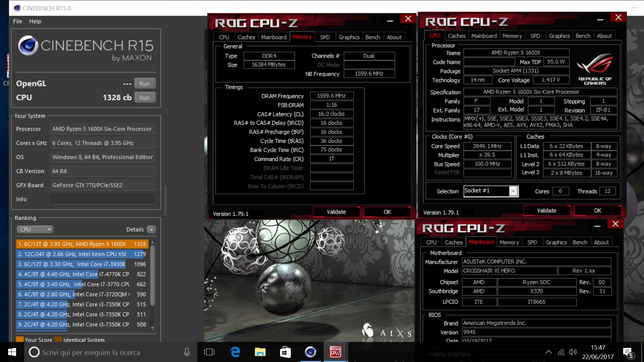This screenshot has width=644, height=362.
Task: Open Task View on taskbar
Action: (209, 352)
